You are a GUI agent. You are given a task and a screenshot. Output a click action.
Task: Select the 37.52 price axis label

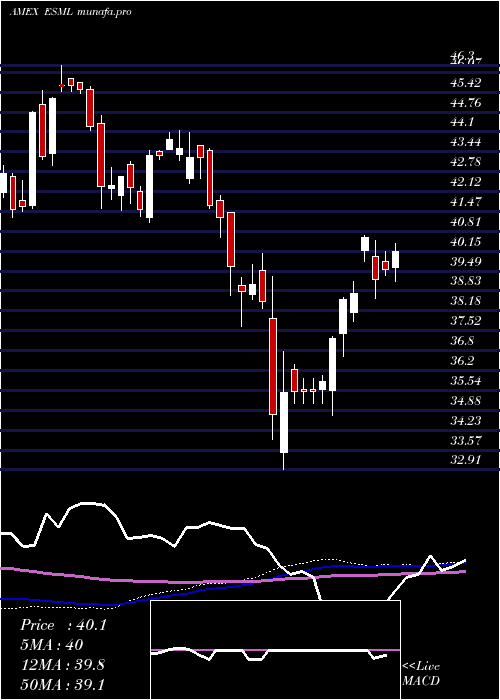tap(465, 321)
